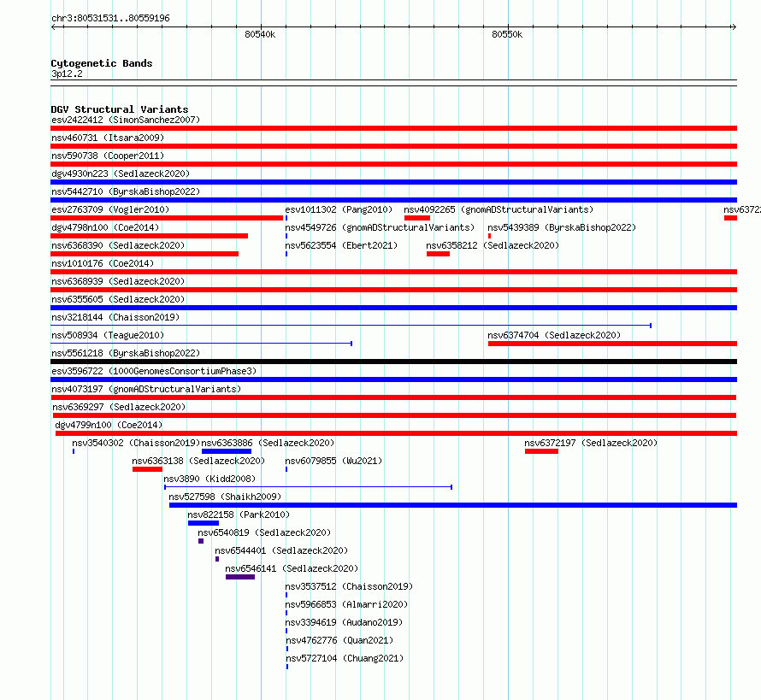Open nsv6355605 (Sedlazeck2020) variant
The width and height of the screenshot is (761, 700).
point(118,299)
